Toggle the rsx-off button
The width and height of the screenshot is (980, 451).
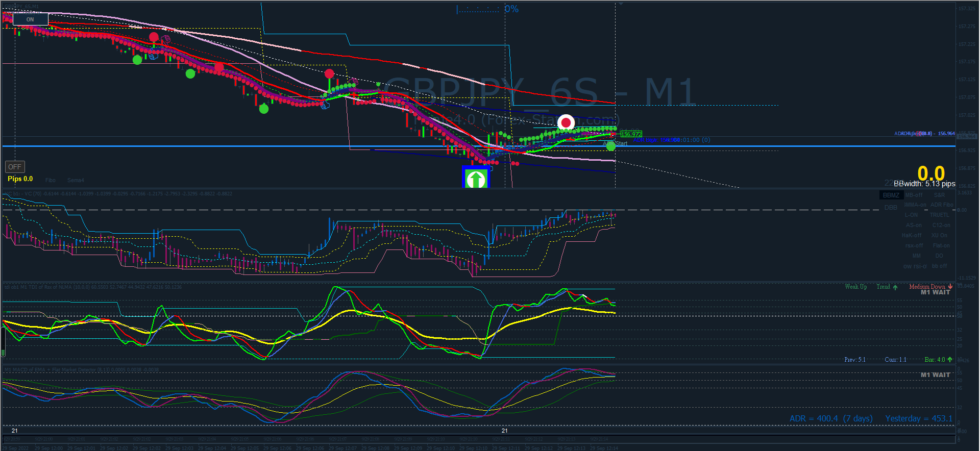pos(914,246)
